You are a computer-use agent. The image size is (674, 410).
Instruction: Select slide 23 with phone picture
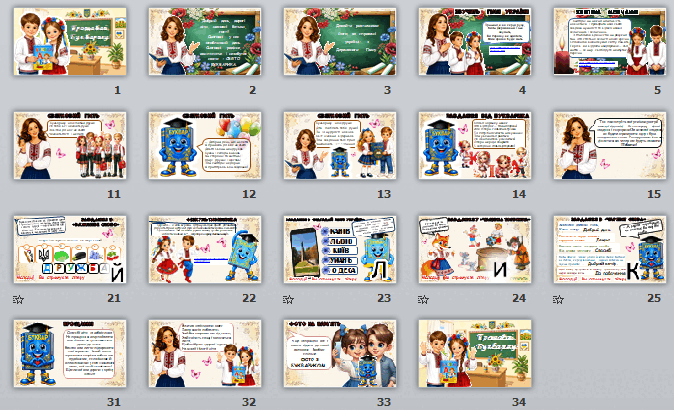(340, 249)
